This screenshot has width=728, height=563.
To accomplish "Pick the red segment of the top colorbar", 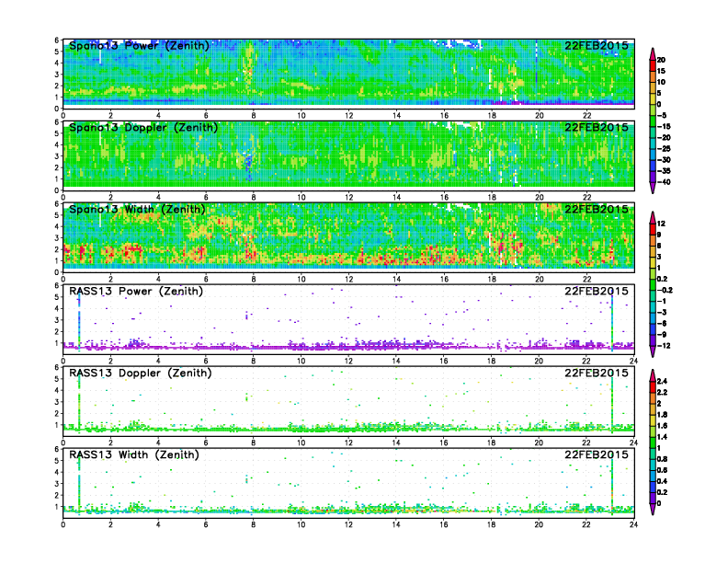I will (x=653, y=65).
